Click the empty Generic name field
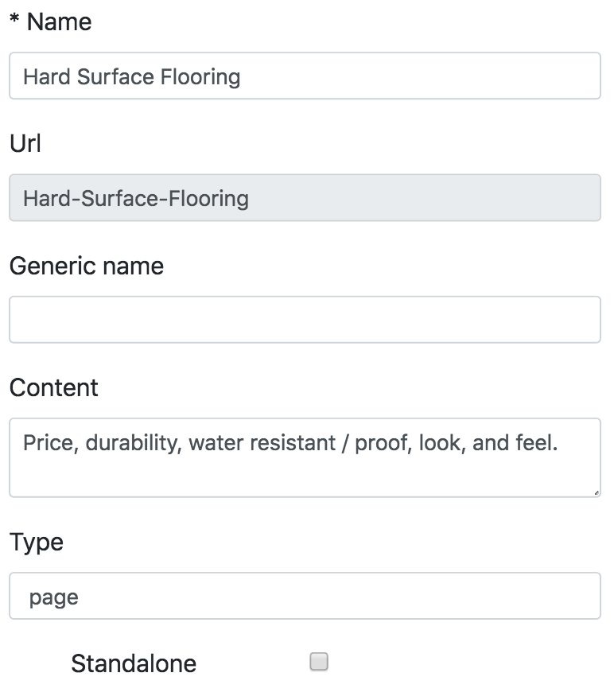The width and height of the screenshot is (614, 700). coord(306,319)
